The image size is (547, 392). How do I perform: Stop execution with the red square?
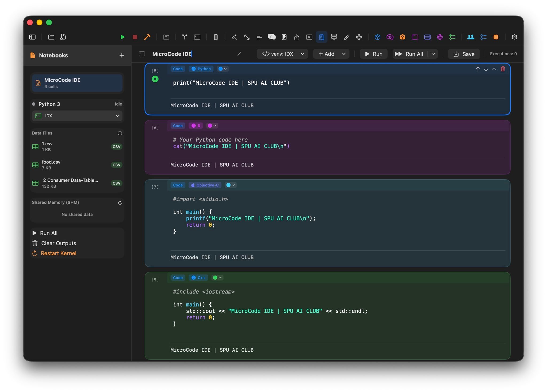tap(135, 37)
